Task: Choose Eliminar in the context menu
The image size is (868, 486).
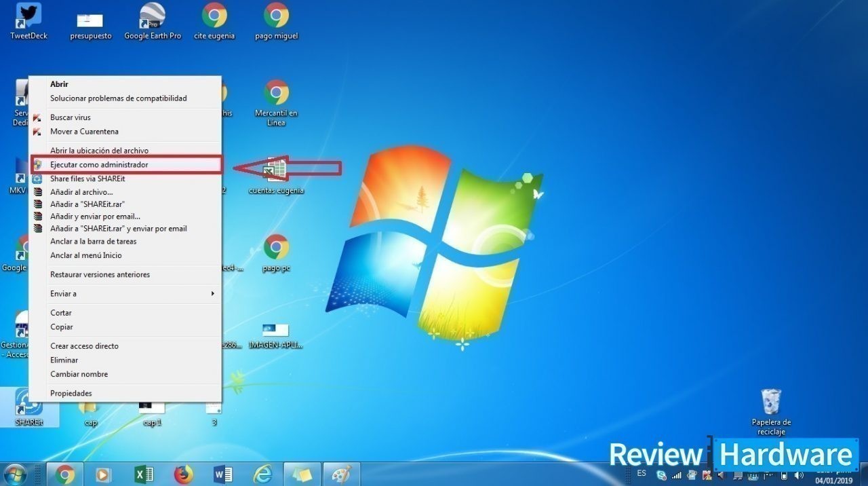Action: [x=126, y=360]
